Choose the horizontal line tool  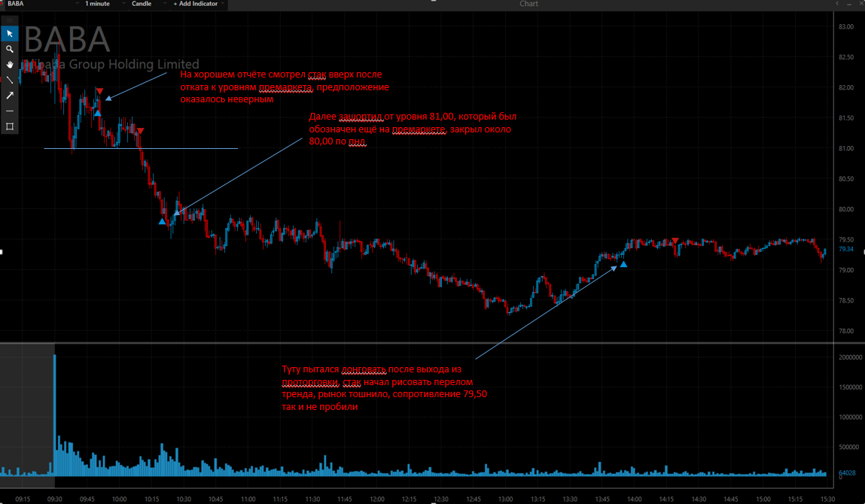[9, 111]
